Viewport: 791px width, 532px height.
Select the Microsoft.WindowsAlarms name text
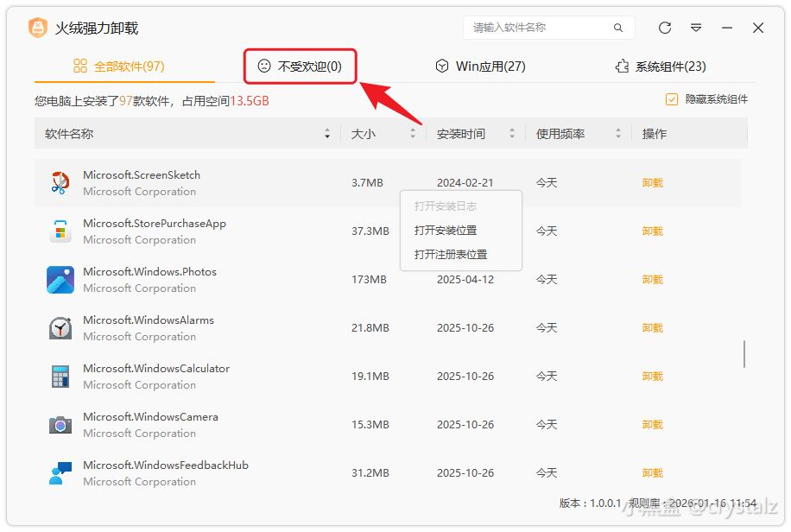149,320
